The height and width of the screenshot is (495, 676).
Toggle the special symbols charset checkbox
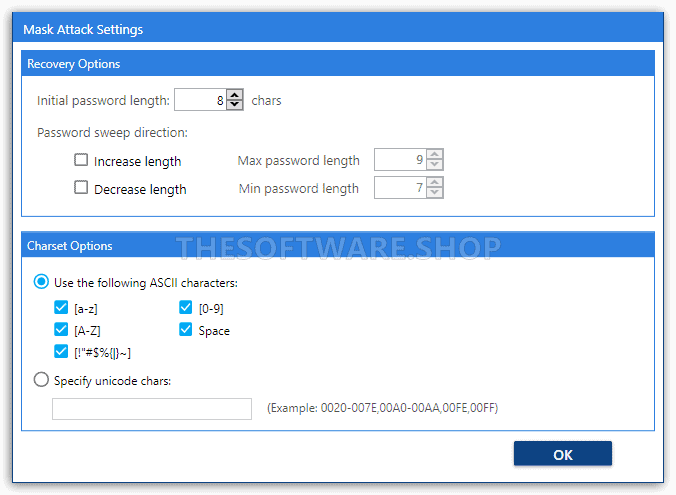(61, 351)
